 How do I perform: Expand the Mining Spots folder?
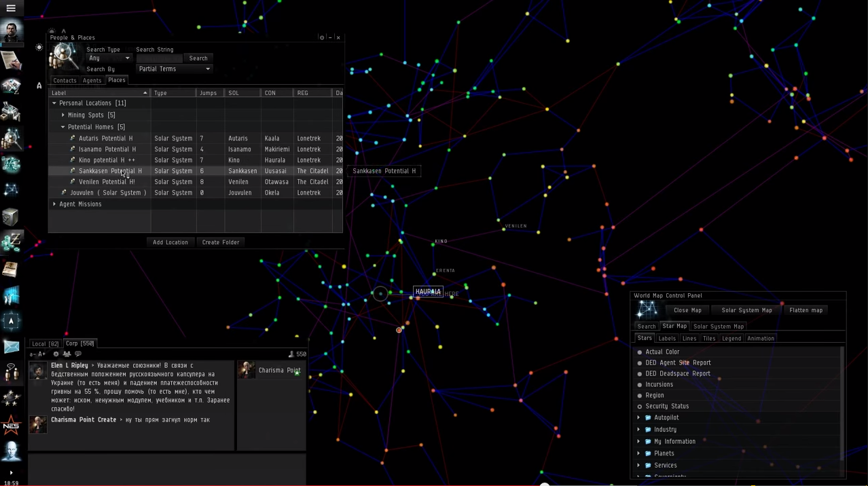(63, 115)
